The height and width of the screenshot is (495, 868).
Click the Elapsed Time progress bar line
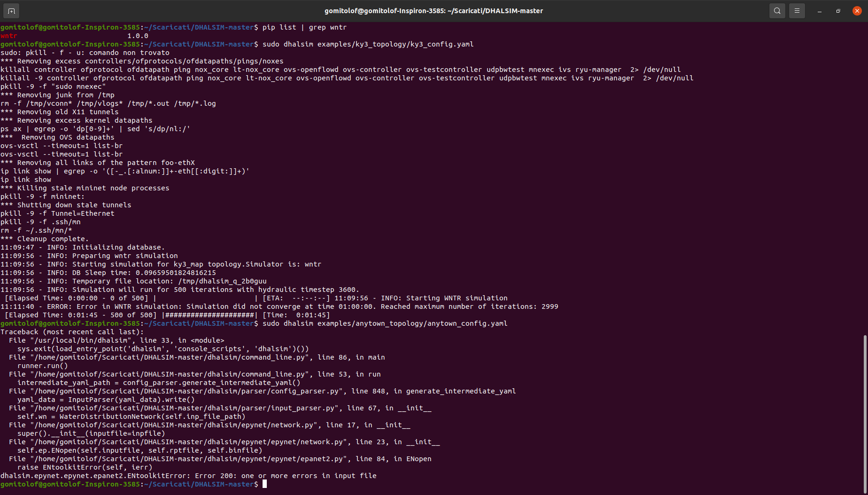pos(164,314)
